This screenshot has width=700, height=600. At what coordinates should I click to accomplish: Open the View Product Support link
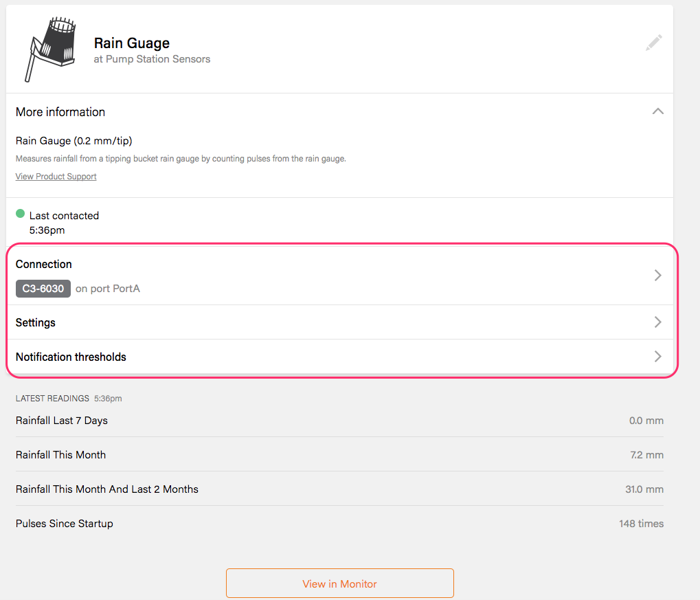click(56, 177)
